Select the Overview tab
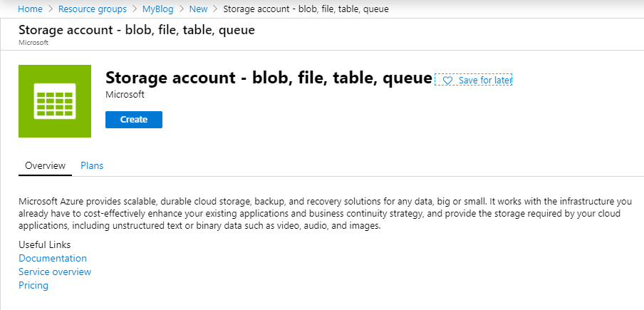The height and width of the screenshot is (310, 644). point(45,165)
